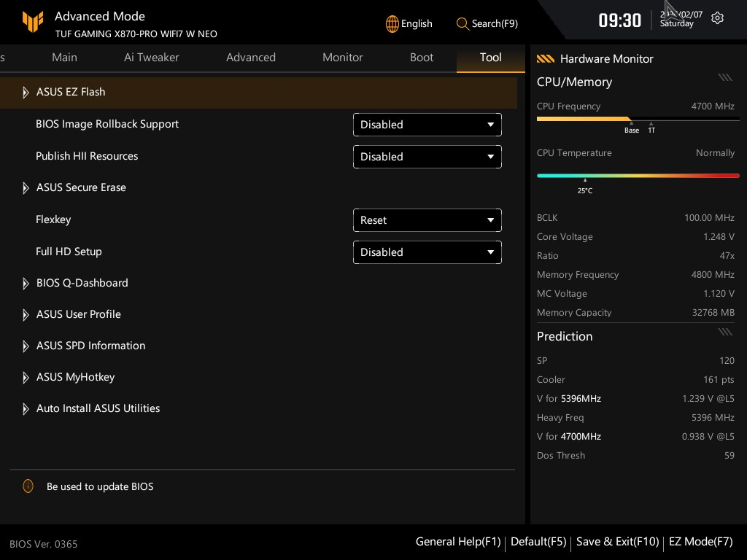Open the settings gear in the top bar
The width and height of the screenshot is (747, 560).
pyautogui.click(x=717, y=19)
